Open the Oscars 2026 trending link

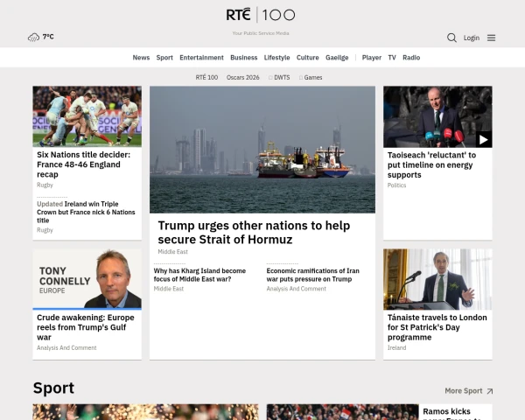[x=243, y=78]
